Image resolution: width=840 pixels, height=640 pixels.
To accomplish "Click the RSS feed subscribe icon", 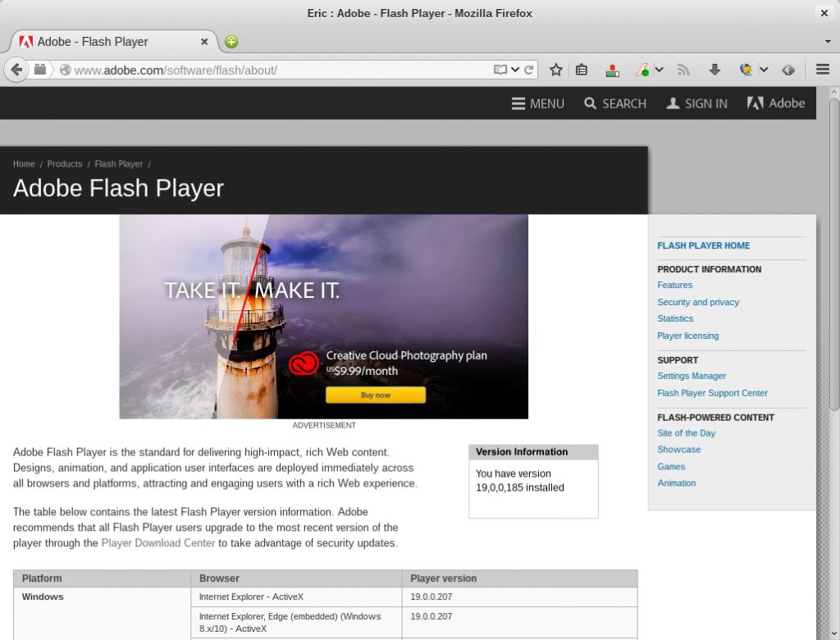I will [683, 70].
